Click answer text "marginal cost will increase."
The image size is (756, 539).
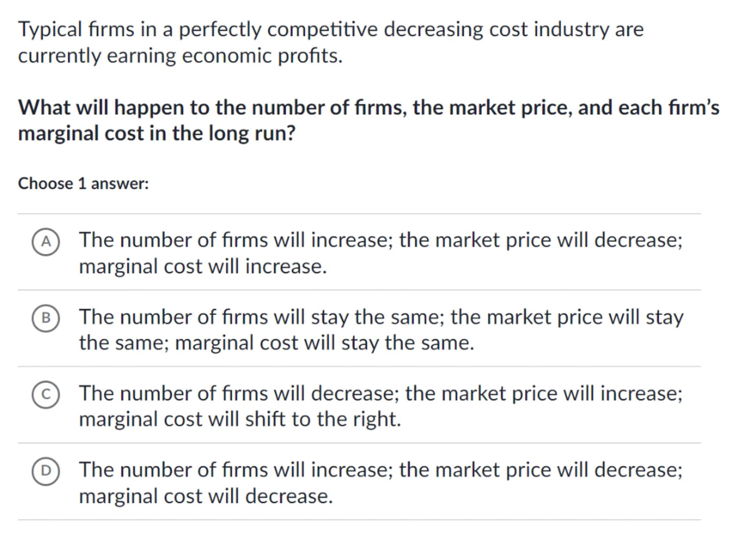coord(203,266)
